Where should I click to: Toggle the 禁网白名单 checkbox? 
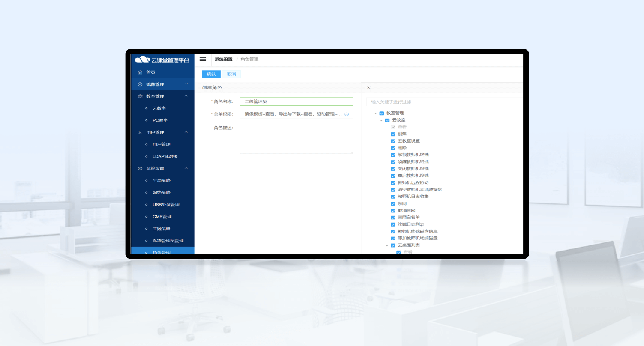(393, 218)
